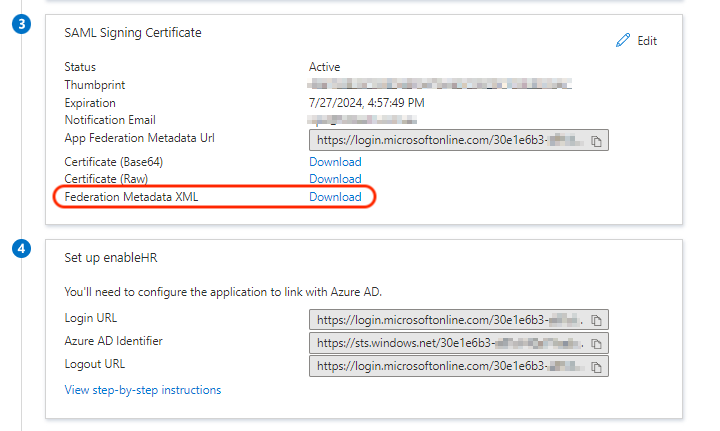The height and width of the screenshot is (431, 720).
Task: Click the pencil icon beside Edit
Action: 624,41
